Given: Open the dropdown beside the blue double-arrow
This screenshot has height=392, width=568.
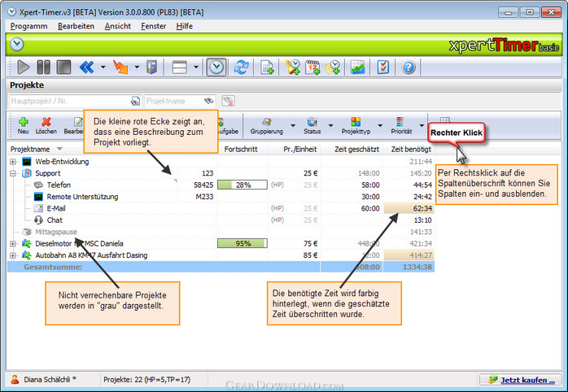Looking at the screenshot, I should click(x=103, y=67).
